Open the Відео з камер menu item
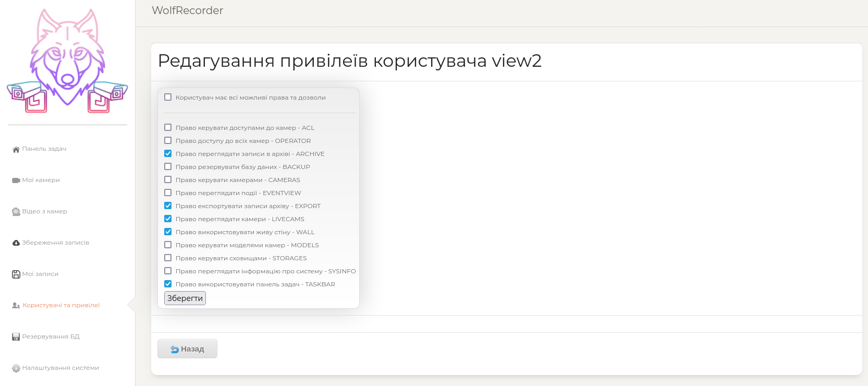Viewport: 868px width, 386px height. (x=44, y=211)
